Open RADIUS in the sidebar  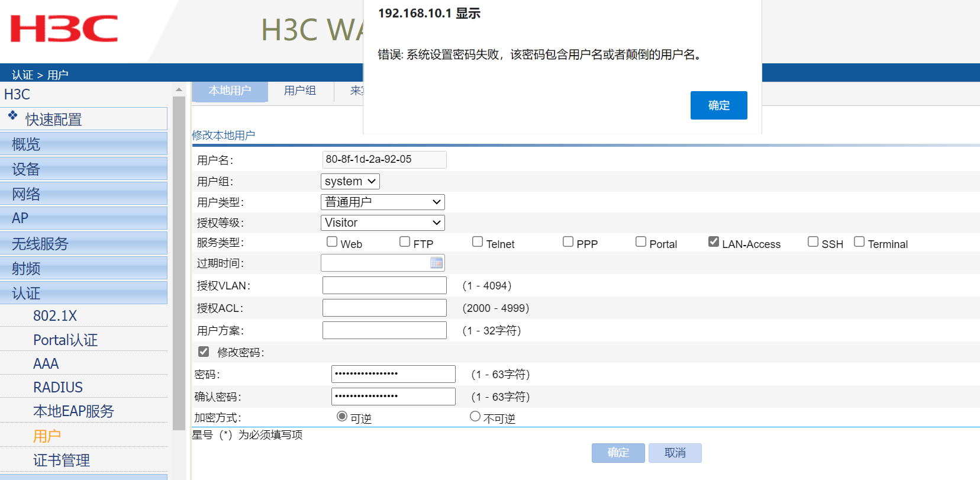58,387
